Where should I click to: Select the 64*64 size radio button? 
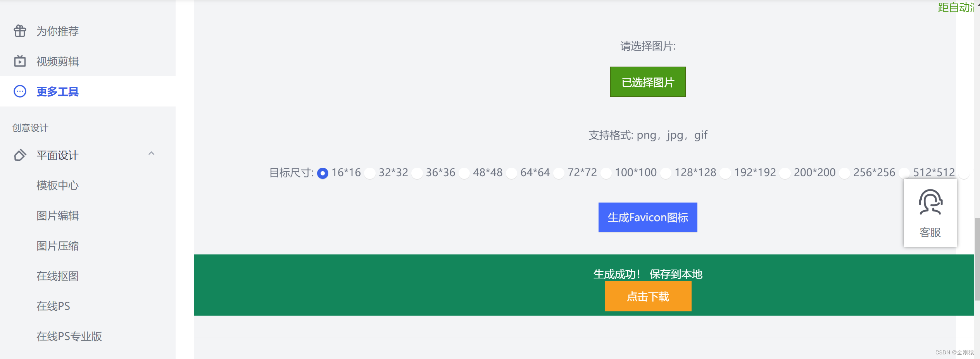[x=512, y=173]
